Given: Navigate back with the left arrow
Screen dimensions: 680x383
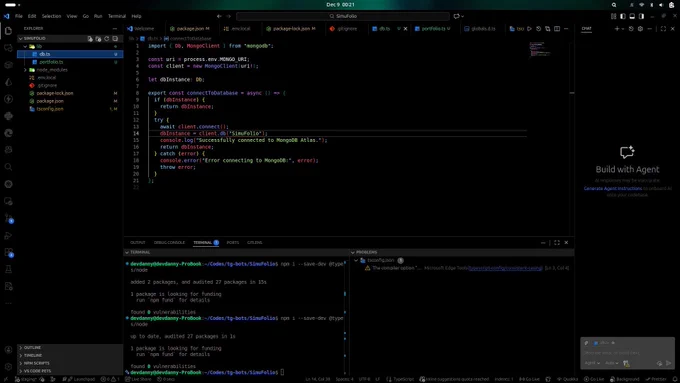Looking at the screenshot, I should click(x=219, y=16).
